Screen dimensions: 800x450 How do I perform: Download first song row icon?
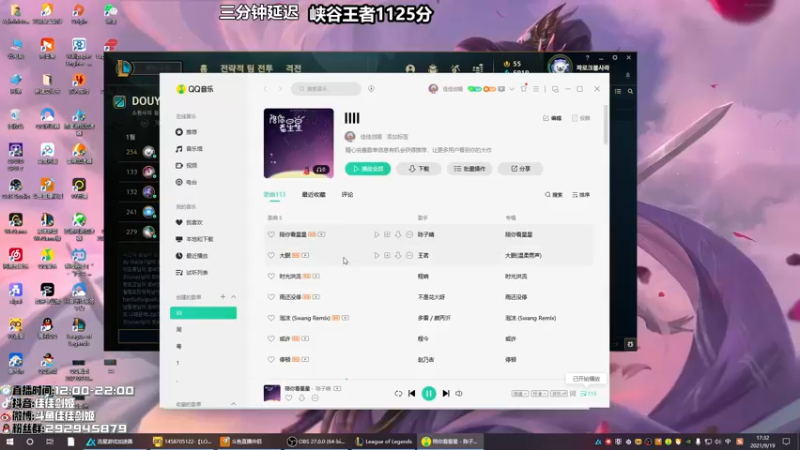398,235
